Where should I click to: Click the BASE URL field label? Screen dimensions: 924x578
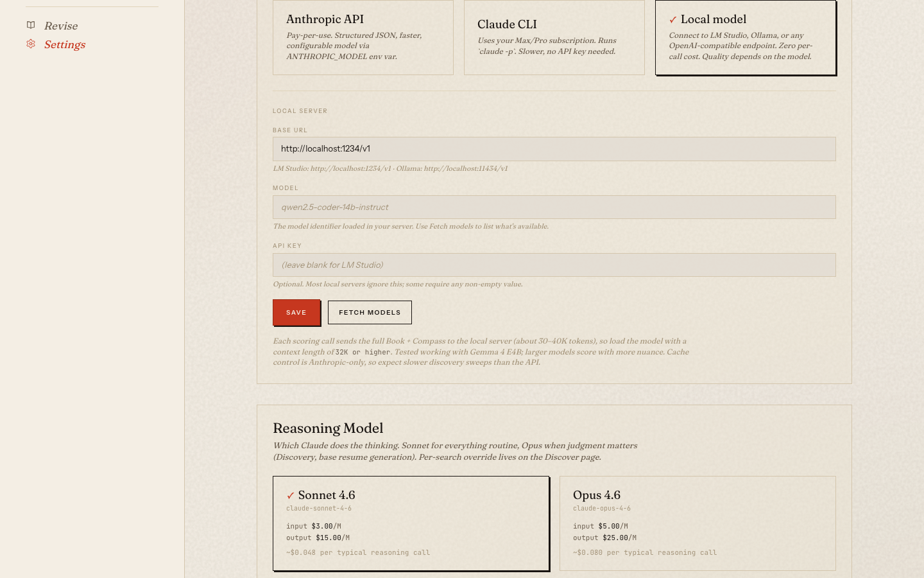pyautogui.click(x=290, y=130)
